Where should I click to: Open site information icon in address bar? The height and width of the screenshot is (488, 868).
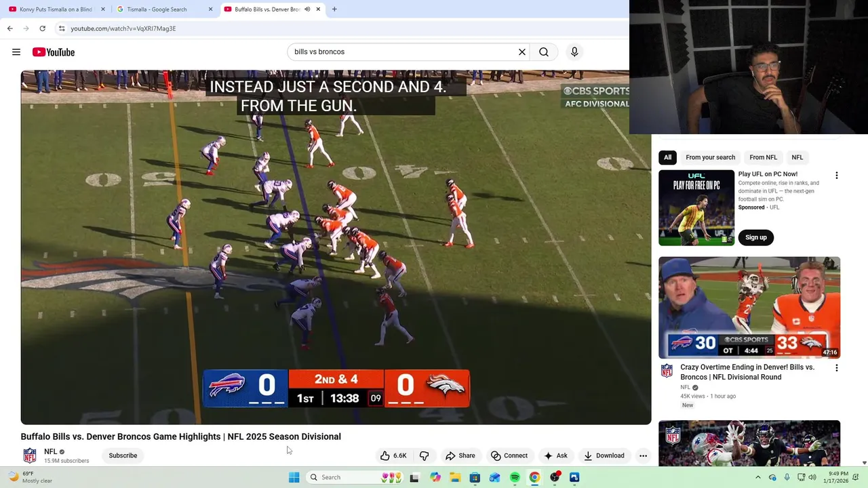pos(62,28)
